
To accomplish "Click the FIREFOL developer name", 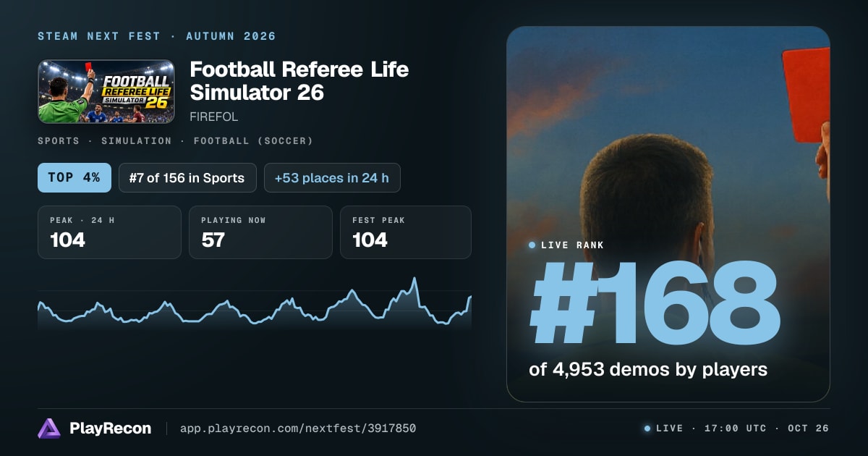I will 213,117.
